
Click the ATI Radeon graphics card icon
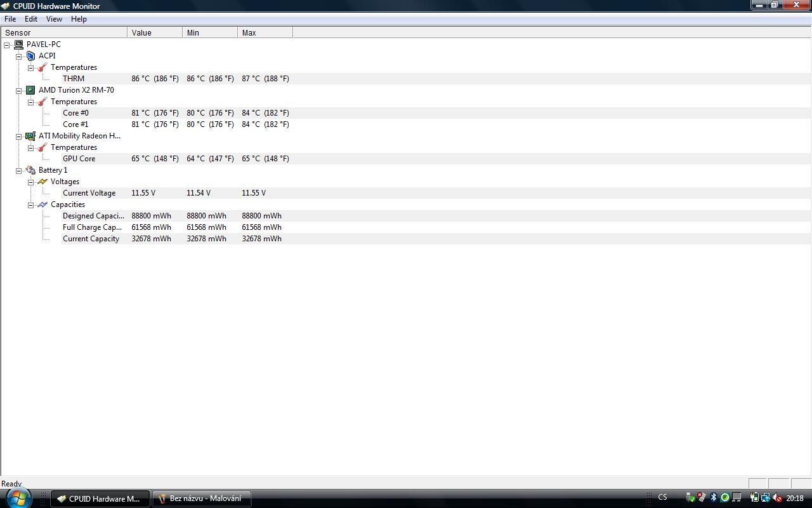pos(30,136)
